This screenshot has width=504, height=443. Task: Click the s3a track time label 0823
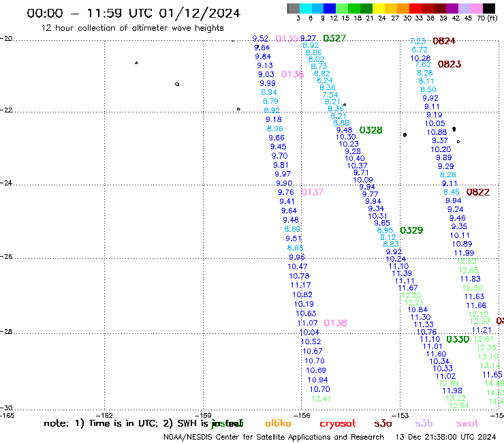tap(450, 64)
